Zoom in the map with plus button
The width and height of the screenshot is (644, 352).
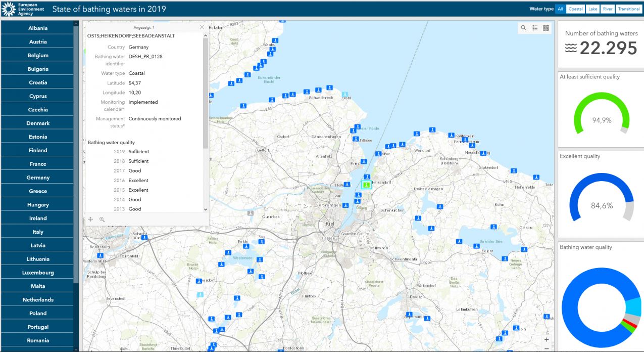(547, 340)
